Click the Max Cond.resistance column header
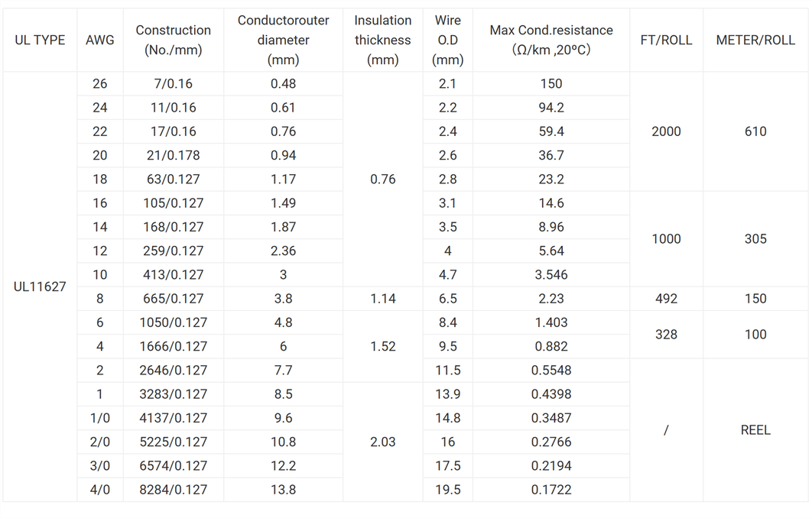 click(551, 40)
